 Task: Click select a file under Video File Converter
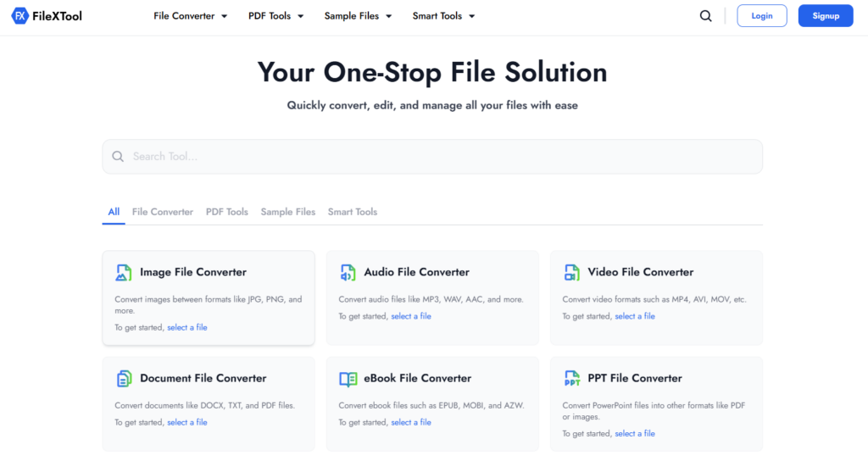click(635, 317)
